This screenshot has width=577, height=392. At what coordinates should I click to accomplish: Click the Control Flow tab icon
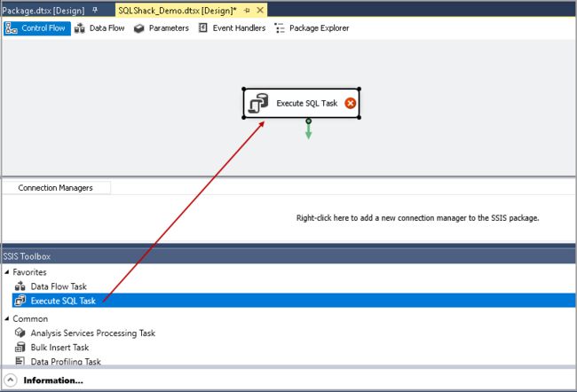pos(12,28)
